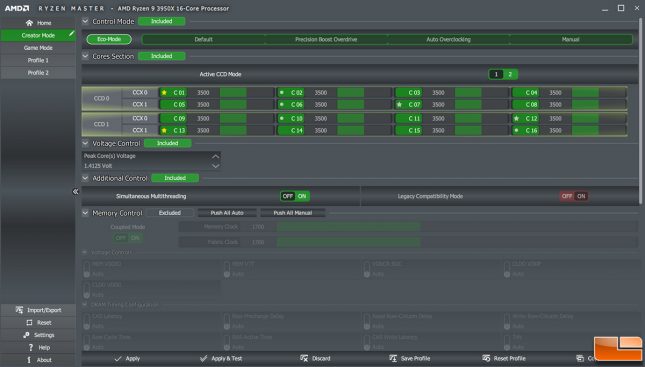The image size is (645, 367).
Task: Click the Import/Export icon
Action: pyautogui.click(x=19, y=310)
